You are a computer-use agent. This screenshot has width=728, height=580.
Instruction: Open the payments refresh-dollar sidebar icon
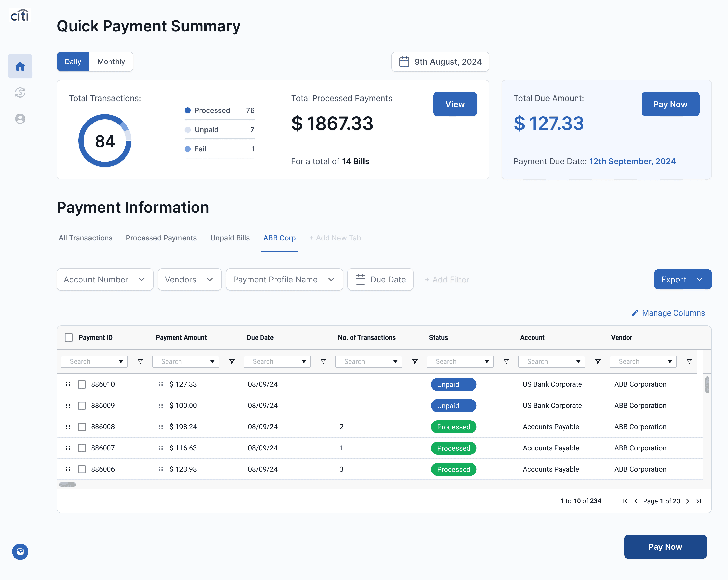pyautogui.click(x=20, y=92)
